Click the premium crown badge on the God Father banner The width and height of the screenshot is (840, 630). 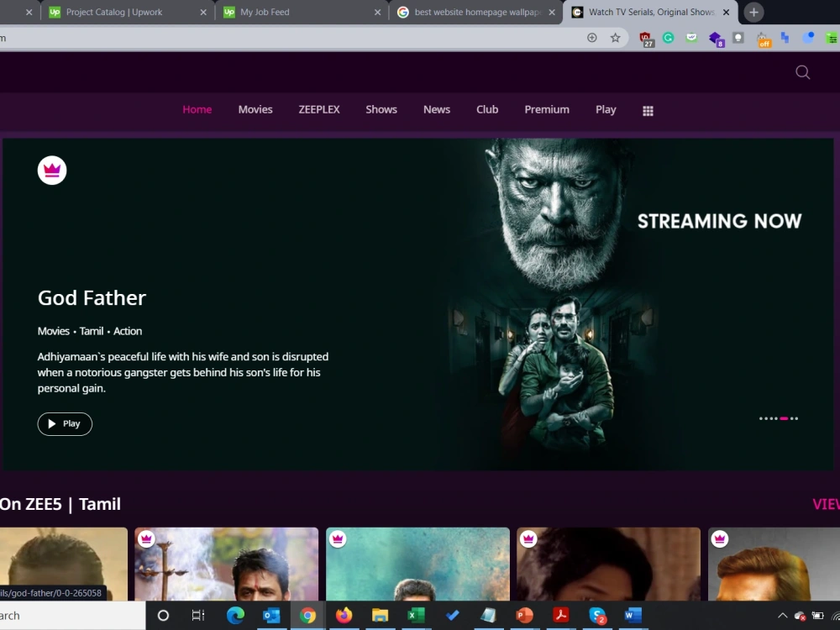point(52,171)
